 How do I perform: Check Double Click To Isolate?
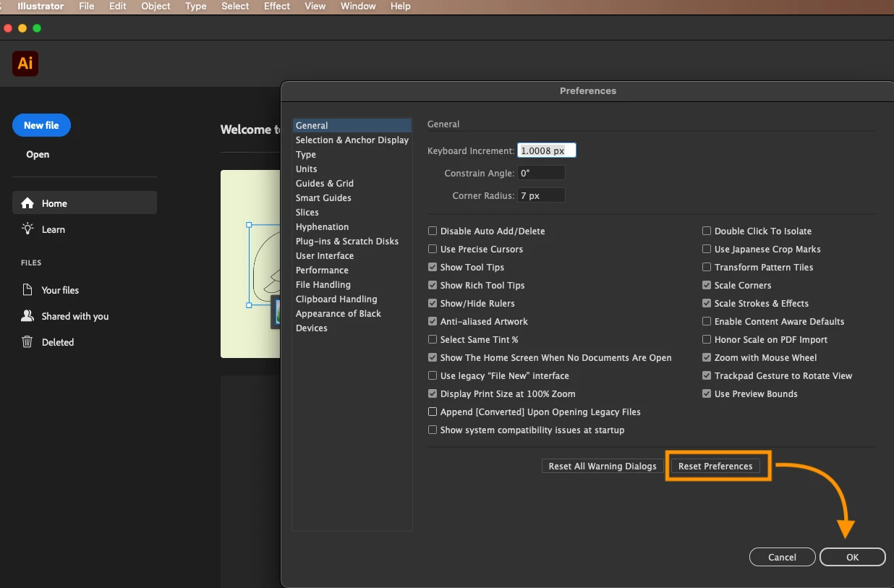(x=707, y=231)
